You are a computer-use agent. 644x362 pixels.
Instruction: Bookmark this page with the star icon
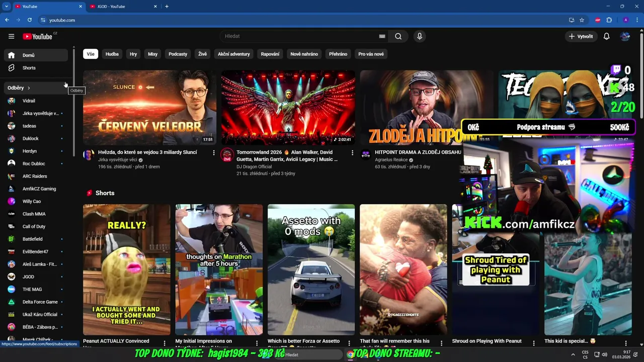(582, 20)
